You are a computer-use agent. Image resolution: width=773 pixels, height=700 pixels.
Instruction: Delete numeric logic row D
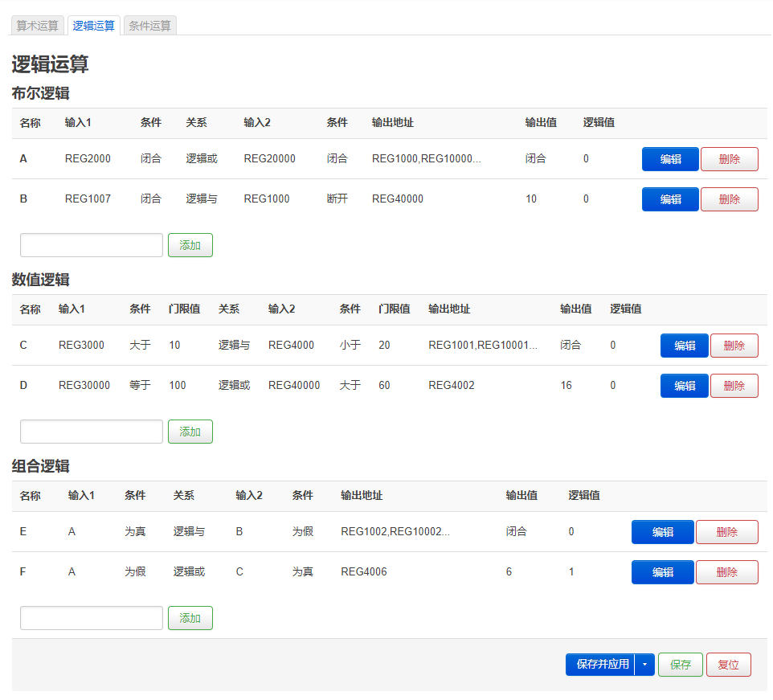click(734, 386)
